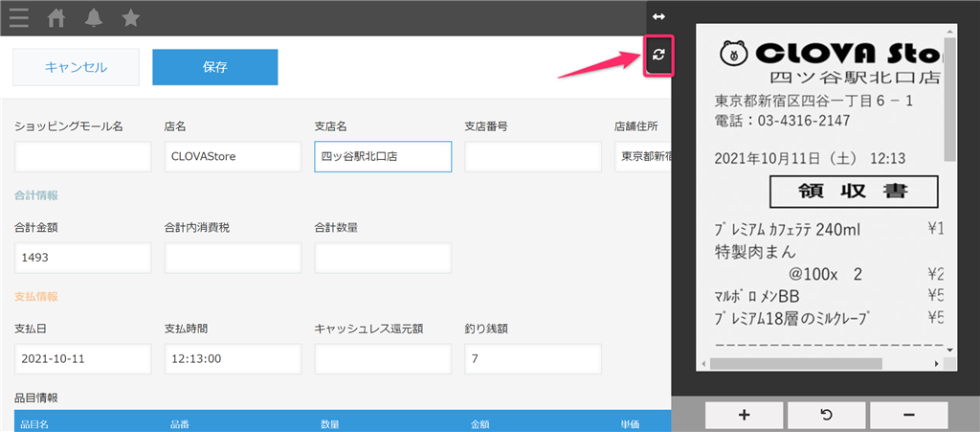
Task: Click the receipt scroll-up arrow
Action: tap(950, 30)
